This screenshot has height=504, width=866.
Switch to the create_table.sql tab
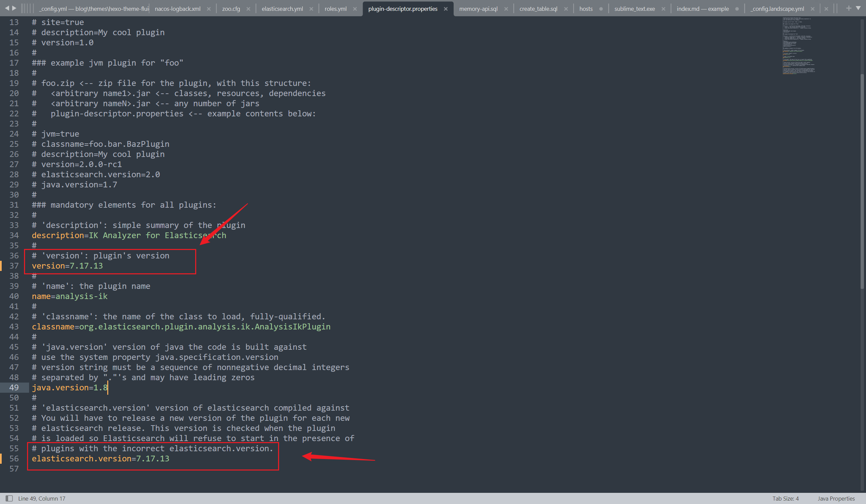pyautogui.click(x=538, y=8)
